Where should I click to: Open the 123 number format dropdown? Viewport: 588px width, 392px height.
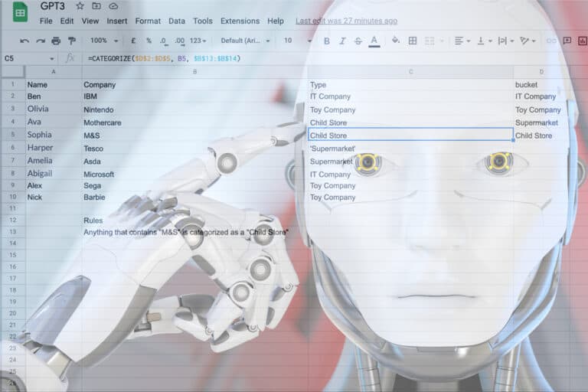(199, 41)
